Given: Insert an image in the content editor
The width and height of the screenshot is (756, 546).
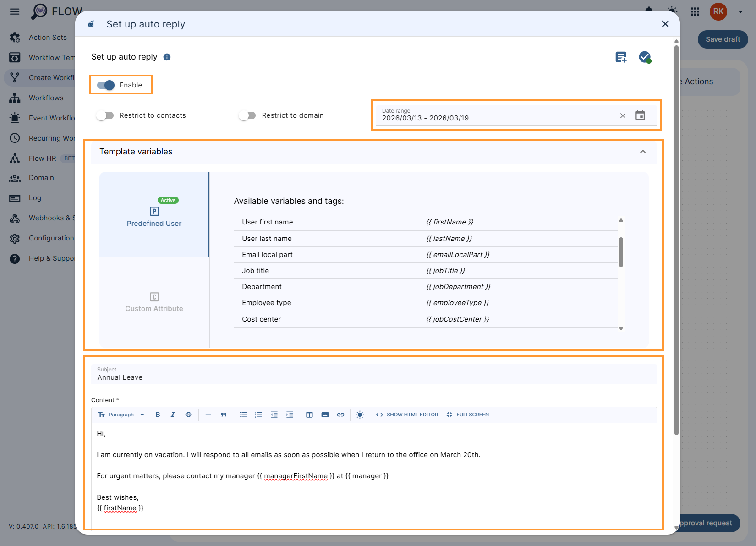Looking at the screenshot, I should 325,415.
